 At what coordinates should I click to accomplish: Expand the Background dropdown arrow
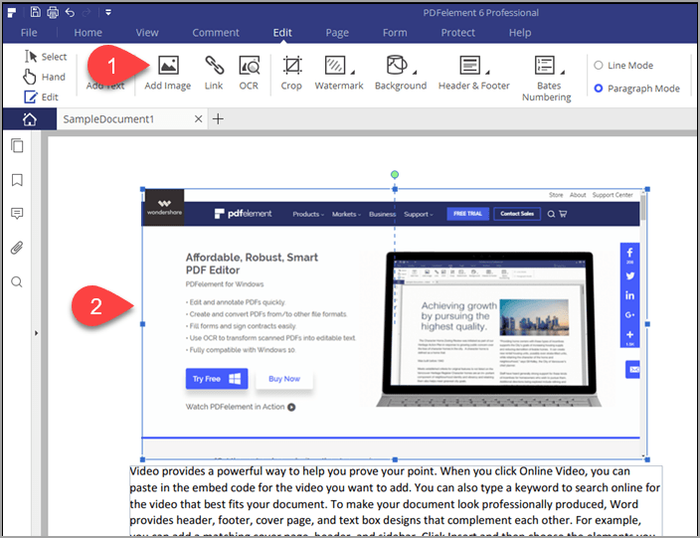(x=415, y=72)
